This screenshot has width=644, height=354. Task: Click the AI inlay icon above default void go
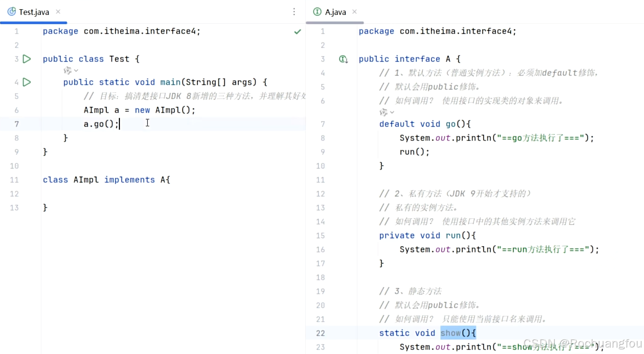point(384,112)
